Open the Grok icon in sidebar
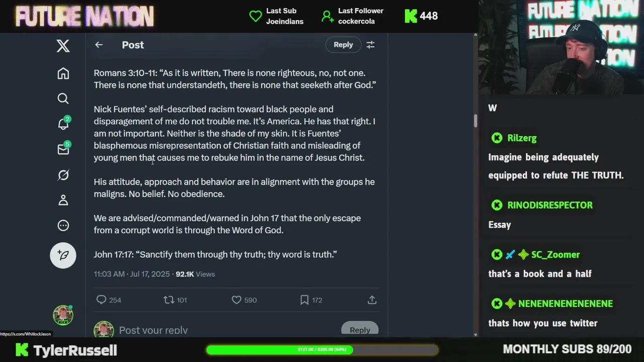The width and height of the screenshot is (644, 362). [63, 175]
